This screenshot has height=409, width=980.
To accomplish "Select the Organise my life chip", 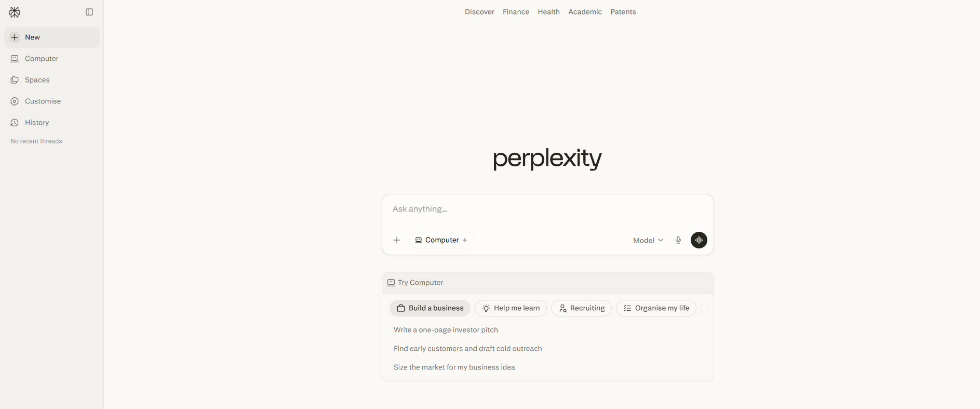I will (656, 308).
